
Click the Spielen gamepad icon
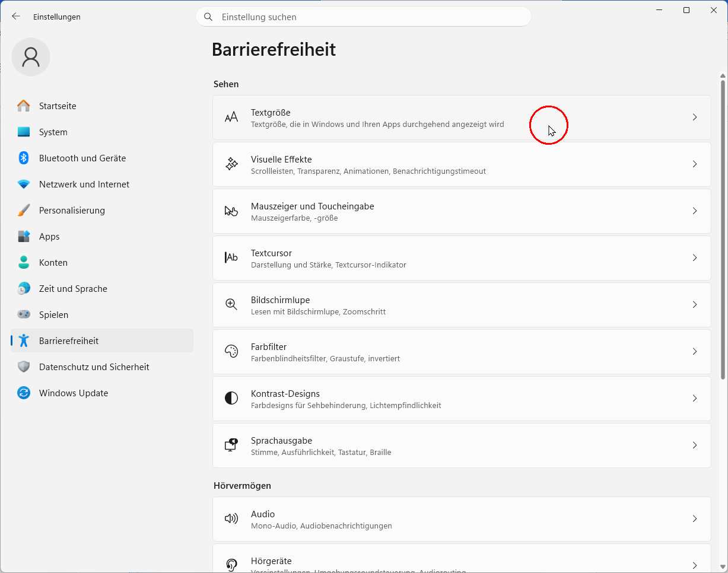click(24, 315)
